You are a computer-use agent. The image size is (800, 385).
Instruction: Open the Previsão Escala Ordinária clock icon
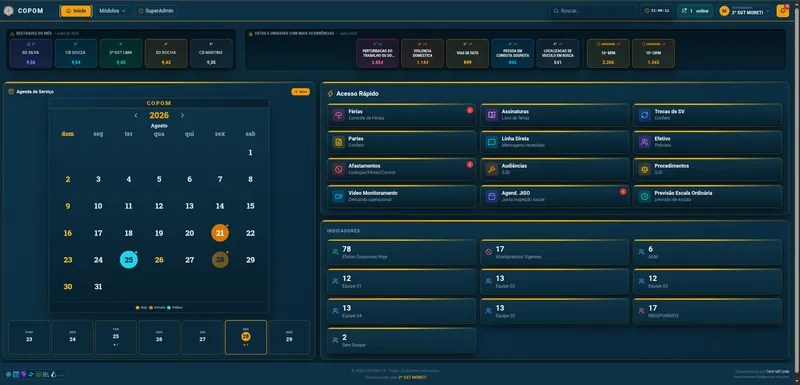tap(644, 196)
